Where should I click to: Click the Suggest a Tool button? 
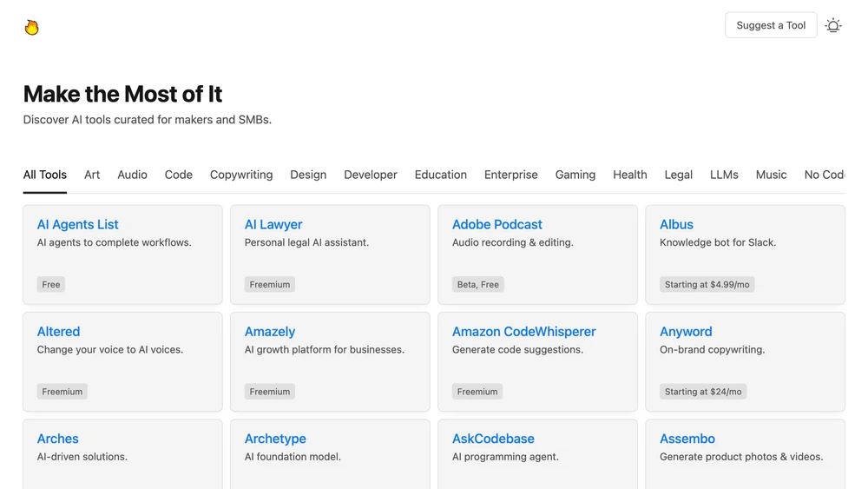(x=771, y=25)
